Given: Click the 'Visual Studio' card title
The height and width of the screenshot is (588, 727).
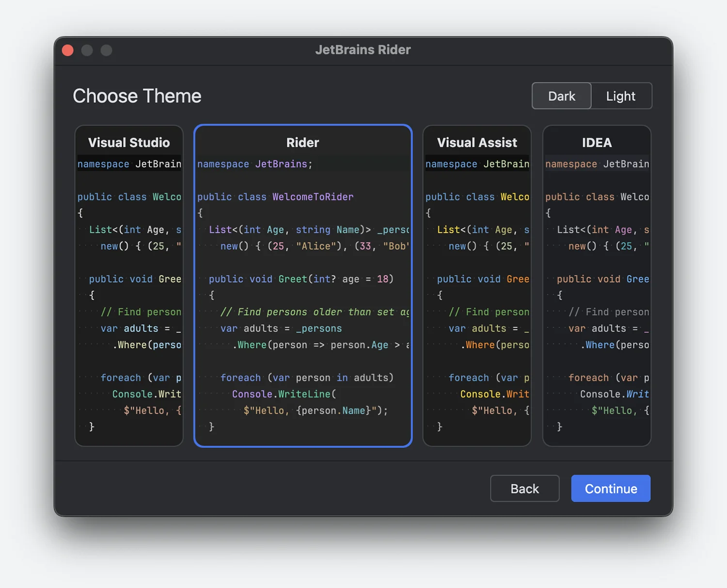Looking at the screenshot, I should [x=129, y=143].
